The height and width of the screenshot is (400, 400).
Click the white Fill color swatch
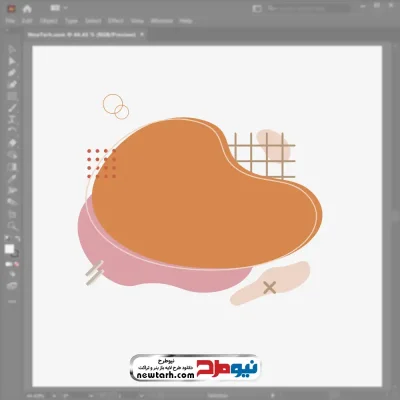(x=9, y=249)
